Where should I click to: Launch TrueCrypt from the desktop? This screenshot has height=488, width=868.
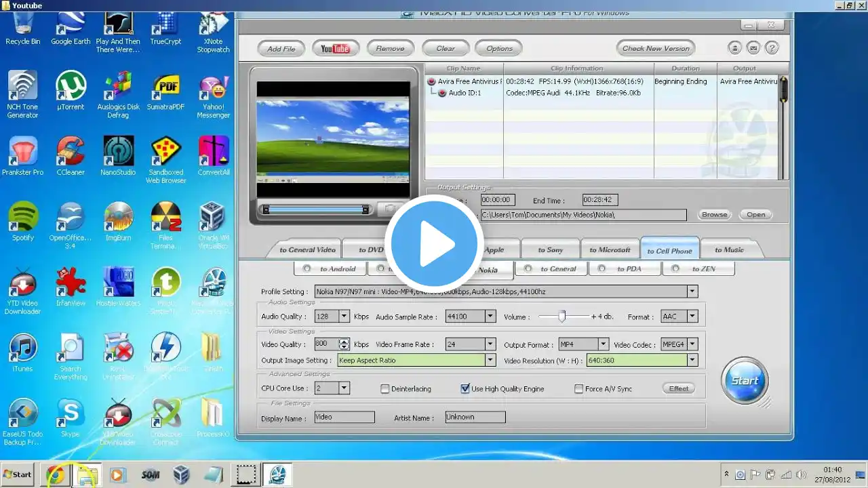point(165,28)
